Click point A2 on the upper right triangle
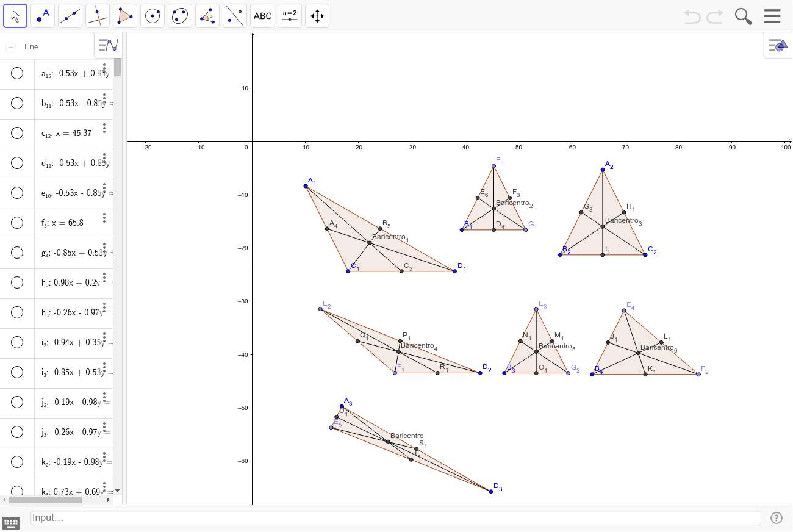Screen dimensions: 793x532 (603, 170)
